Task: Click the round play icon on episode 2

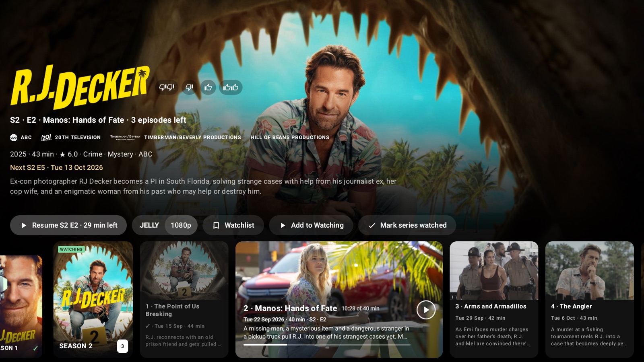Action: [x=426, y=310]
